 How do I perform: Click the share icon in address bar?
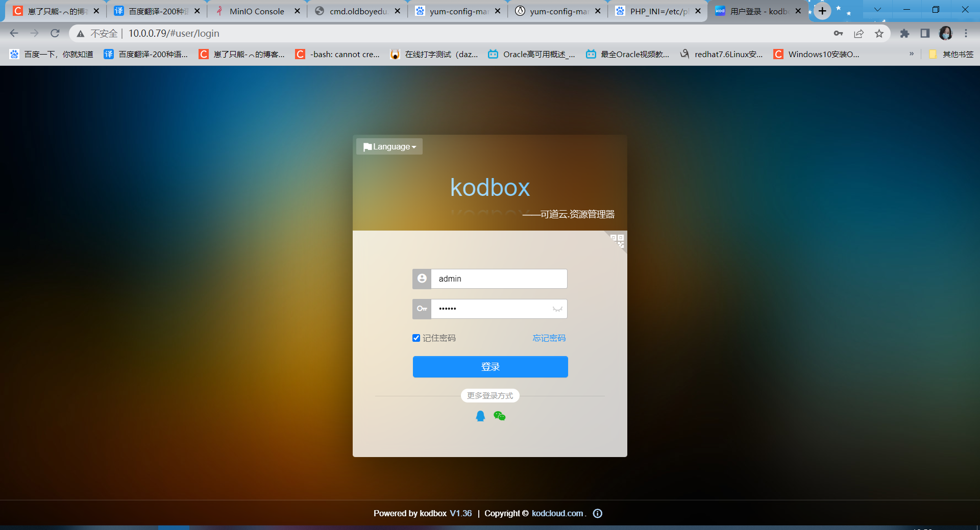(859, 33)
